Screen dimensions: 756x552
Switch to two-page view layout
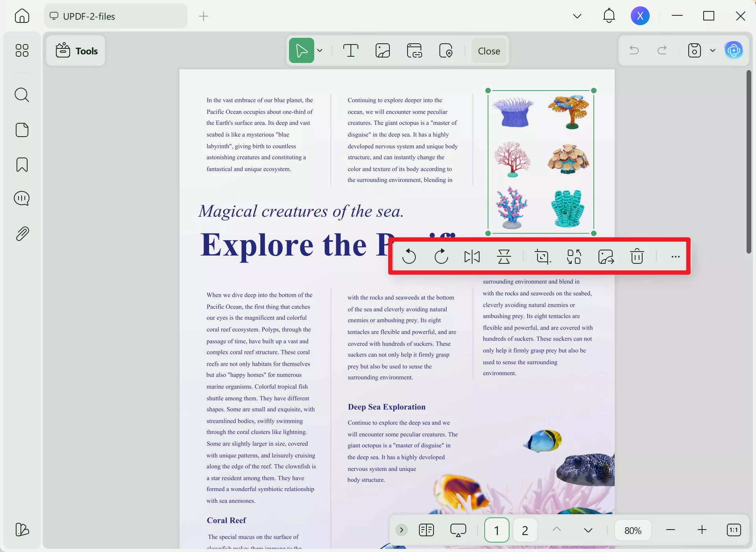point(426,530)
